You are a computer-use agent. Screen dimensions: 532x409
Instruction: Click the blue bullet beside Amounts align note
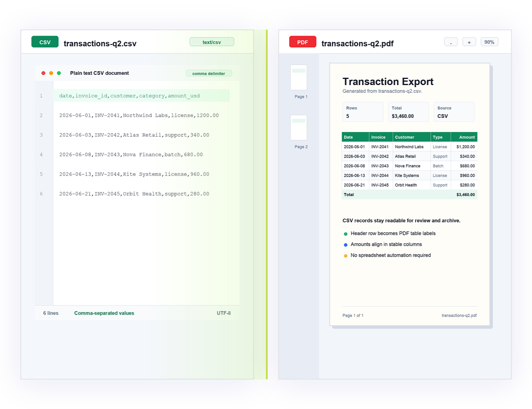(x=346, y=245)
